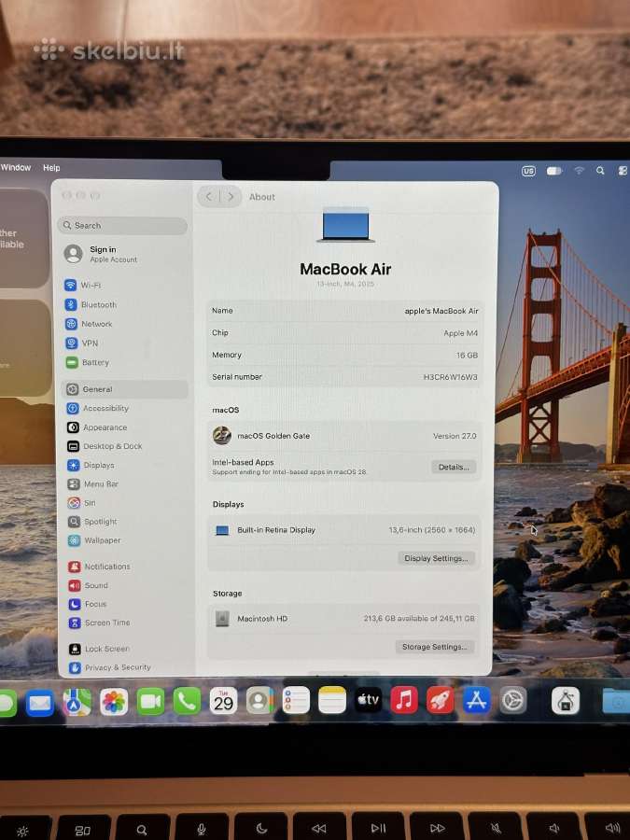Click Details button for Intel-based Apps

[454, 468]
